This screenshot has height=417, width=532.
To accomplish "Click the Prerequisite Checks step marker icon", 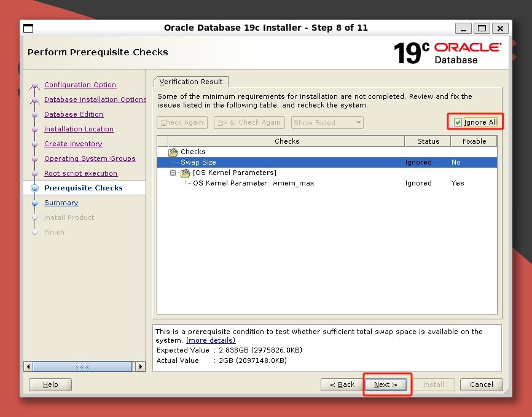I will [x=34, y=189].
